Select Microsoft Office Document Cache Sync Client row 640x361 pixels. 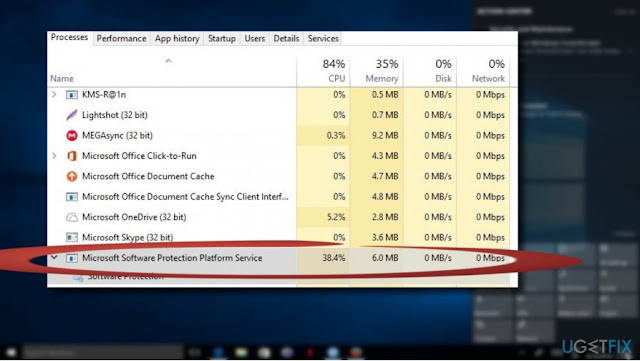(x=278, y=197)
